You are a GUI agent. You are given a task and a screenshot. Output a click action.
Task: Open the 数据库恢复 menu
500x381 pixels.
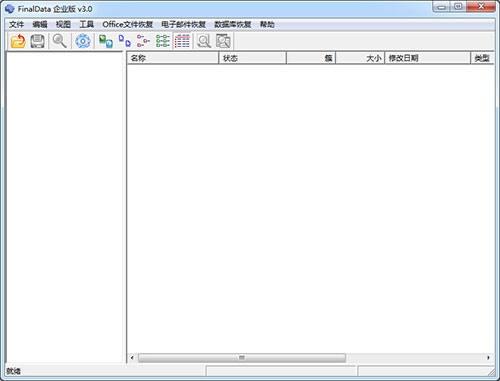coord(233,24)
